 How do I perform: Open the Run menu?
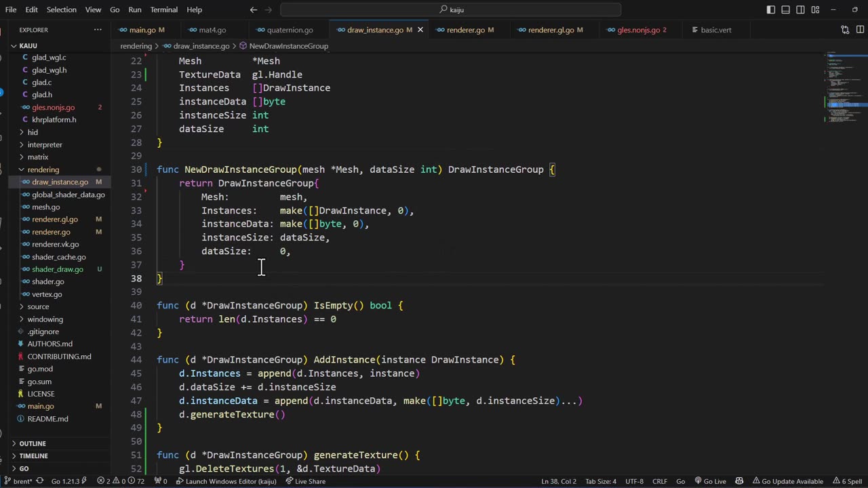[135, 9]
